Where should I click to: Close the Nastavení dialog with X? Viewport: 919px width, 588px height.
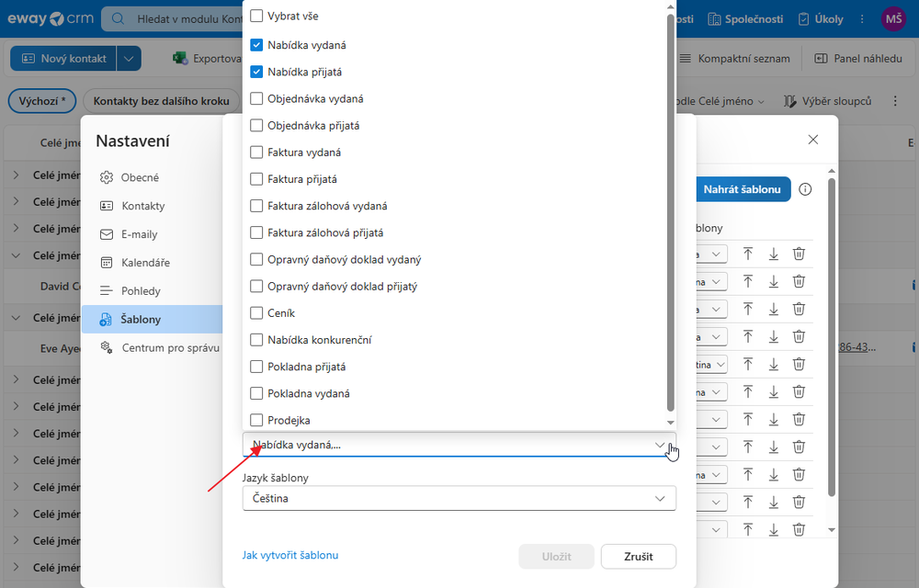pos(812,140)
